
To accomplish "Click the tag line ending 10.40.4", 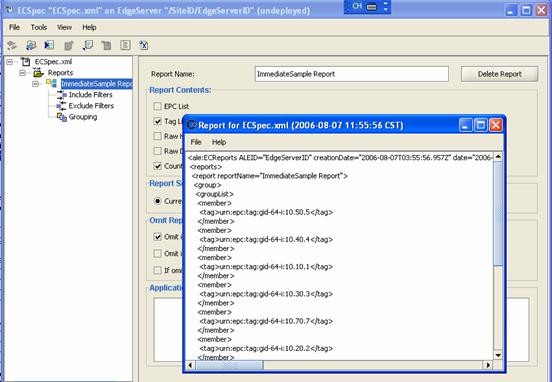I will [x=266, y=239].
